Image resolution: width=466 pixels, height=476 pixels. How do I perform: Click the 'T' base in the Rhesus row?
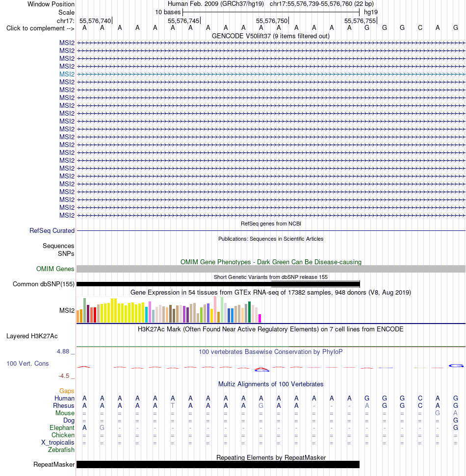173,406
